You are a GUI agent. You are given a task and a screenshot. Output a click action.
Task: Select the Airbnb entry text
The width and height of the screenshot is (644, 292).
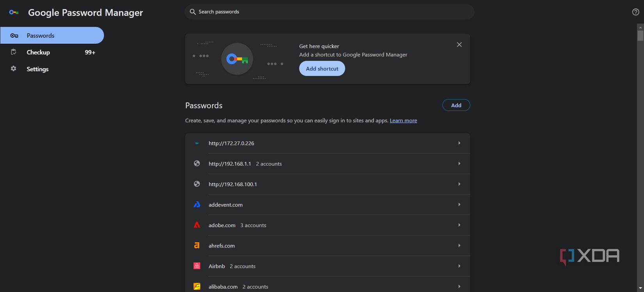coord(217,266)
